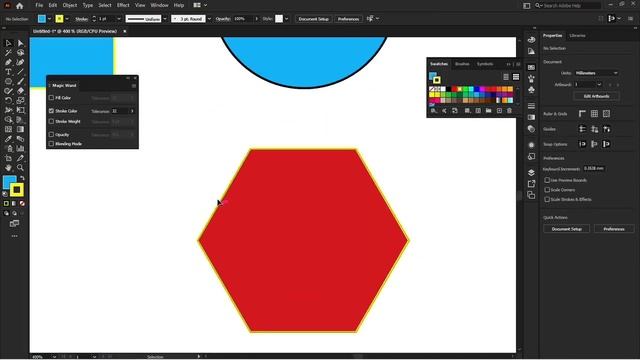Open Edit Toolbar three-dots button
This screenshot has width=640, height=360.
point(14,236)
